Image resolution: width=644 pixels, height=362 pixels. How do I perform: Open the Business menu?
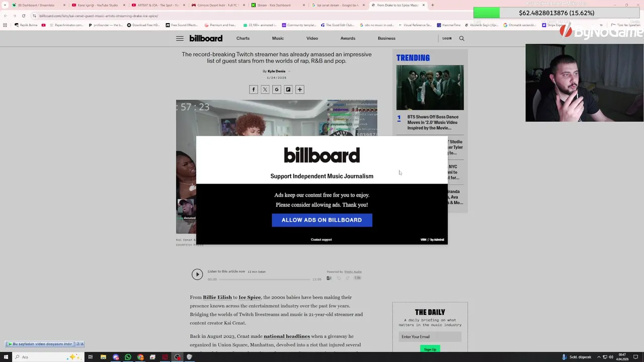386,38
